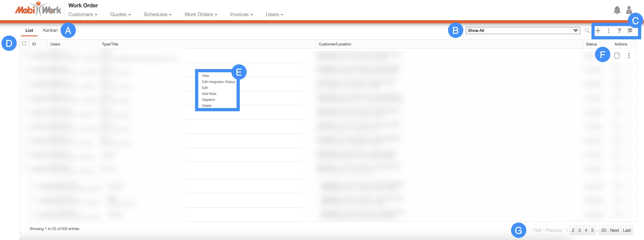This screenshot has width=644, height=240.
Task: Open the Invoices dropdown menu
Action: 241,15
